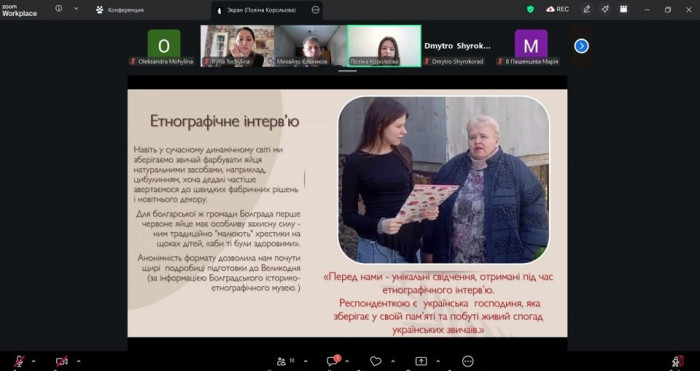The height and width of the screenshot is (371, 700).
Task: Switch to the Конференция tab
Action: [x=120, y=10]
